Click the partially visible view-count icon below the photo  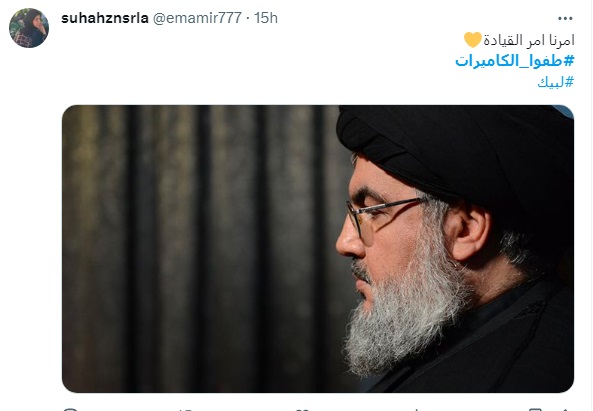pyautogui.click(x=417, y=409)
